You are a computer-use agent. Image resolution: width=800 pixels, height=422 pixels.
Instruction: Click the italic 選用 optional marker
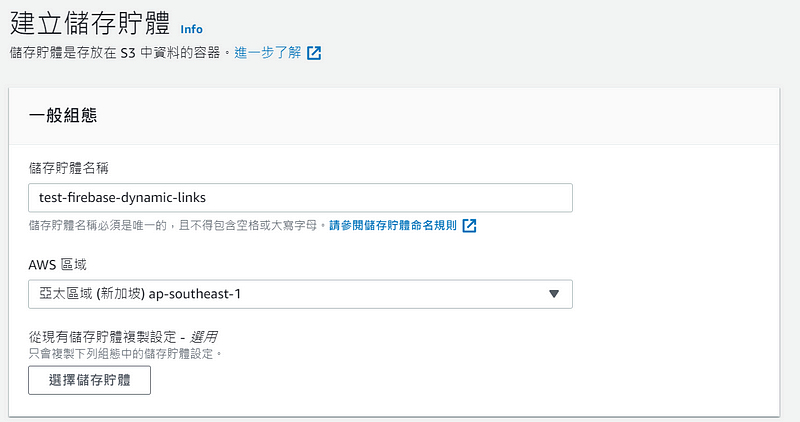pyautogui.click(x=204, y=337)
